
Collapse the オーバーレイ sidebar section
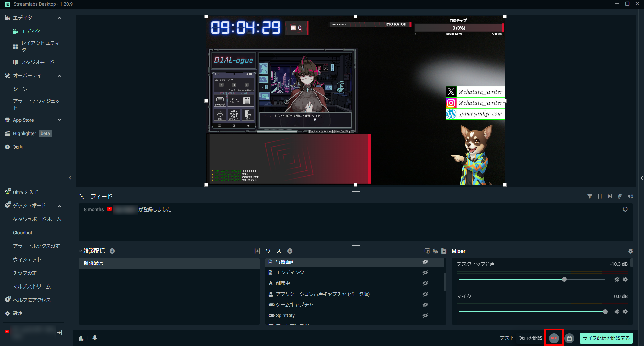pos(59,76)
